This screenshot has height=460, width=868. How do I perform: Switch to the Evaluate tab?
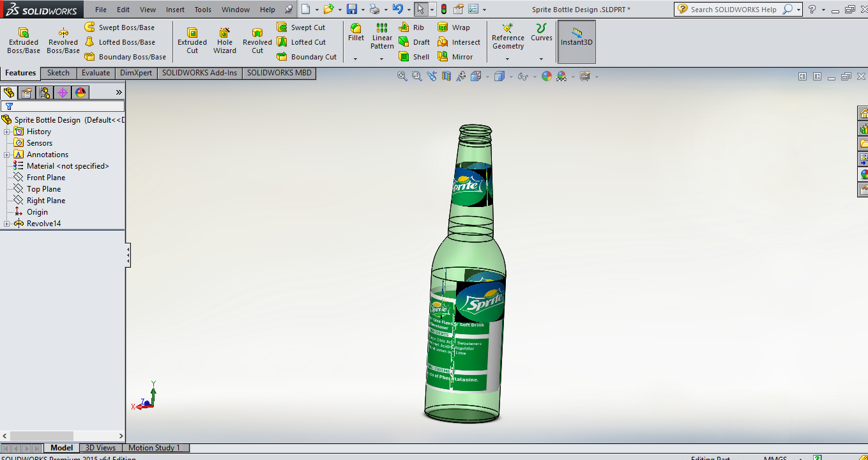pyautogui.click(x=96, y=73)
